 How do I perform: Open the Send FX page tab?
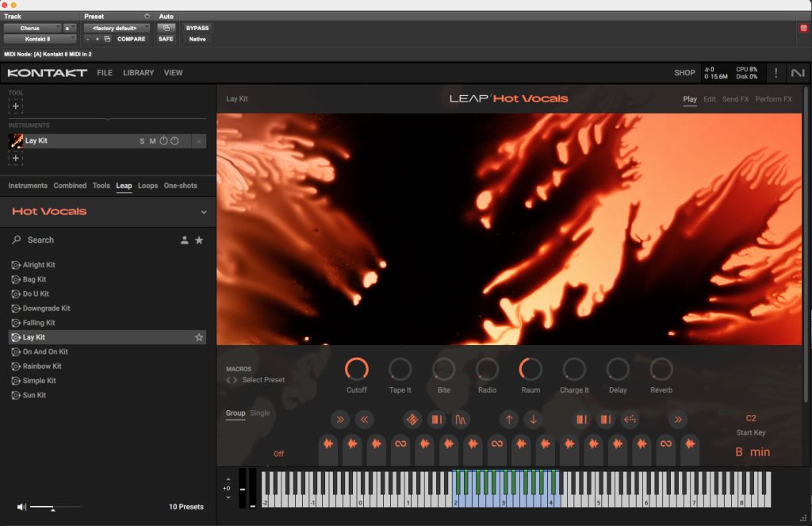[735, 99]
